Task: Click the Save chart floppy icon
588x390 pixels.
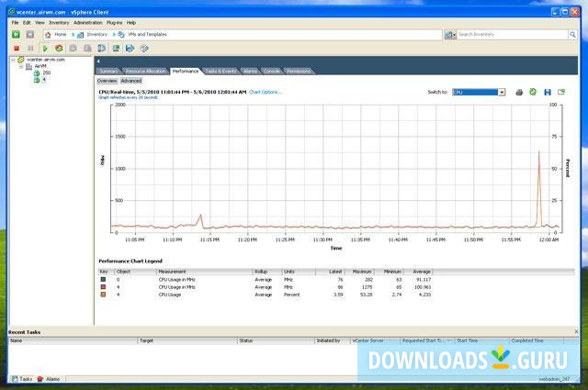Action: point(548,92)
